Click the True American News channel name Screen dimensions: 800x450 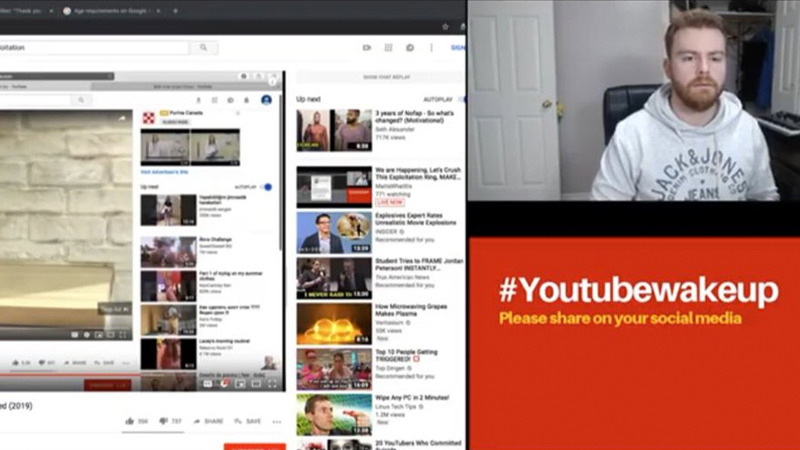[402, 277]
